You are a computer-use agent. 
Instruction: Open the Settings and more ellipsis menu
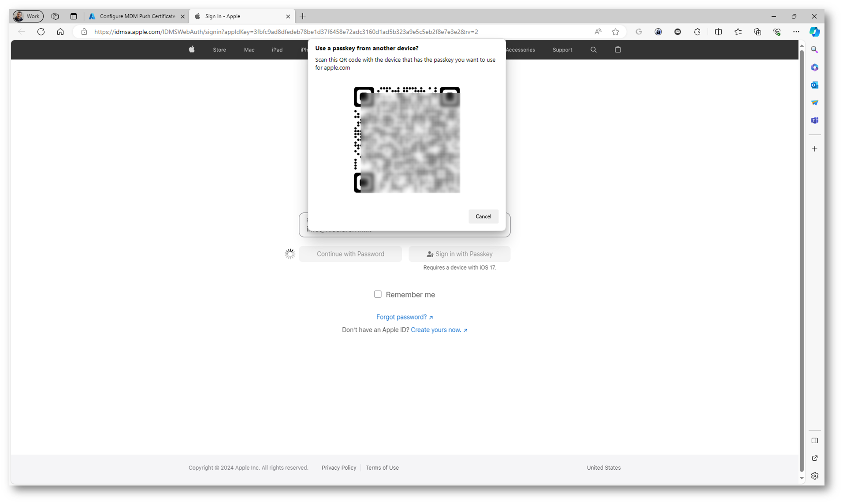(x=796, y=32)
